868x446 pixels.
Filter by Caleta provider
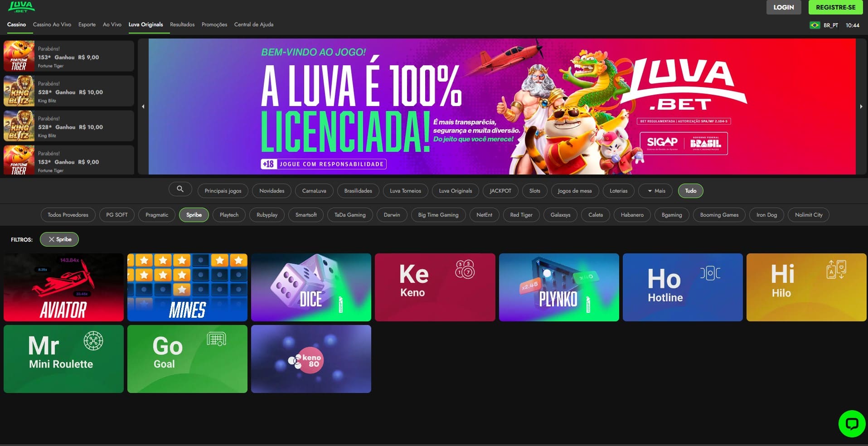point(596,215)
